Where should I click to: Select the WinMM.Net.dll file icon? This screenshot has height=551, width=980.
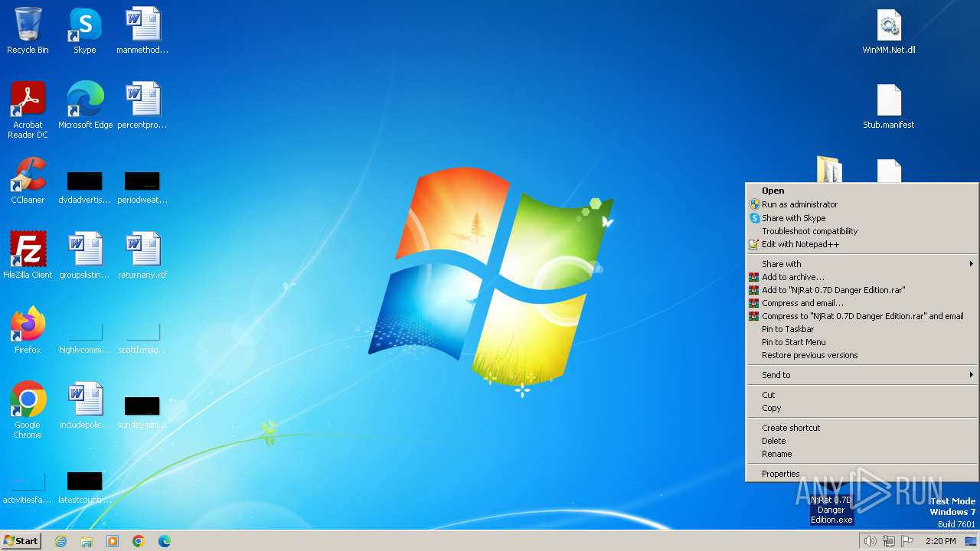(x=889, y=31)
